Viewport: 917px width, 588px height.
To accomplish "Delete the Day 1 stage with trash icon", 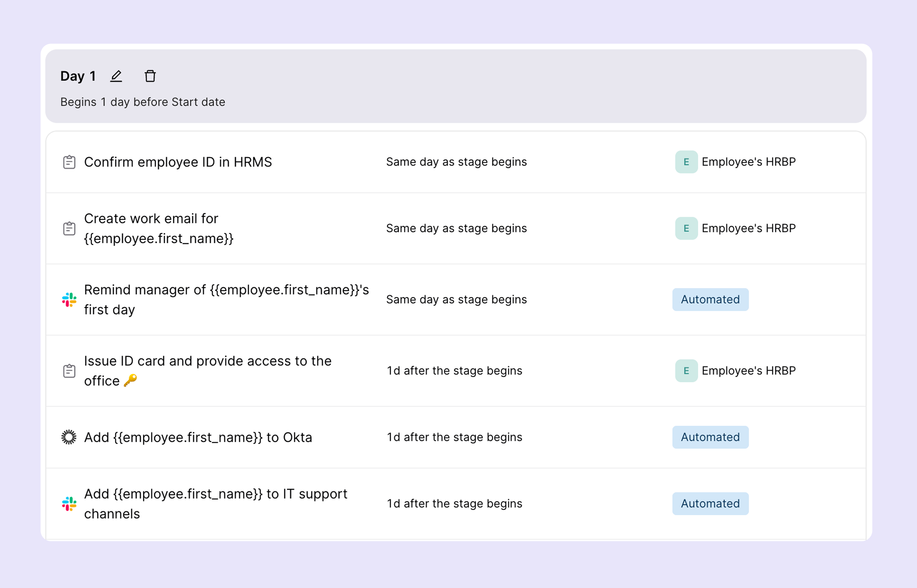I will point(150,76).
